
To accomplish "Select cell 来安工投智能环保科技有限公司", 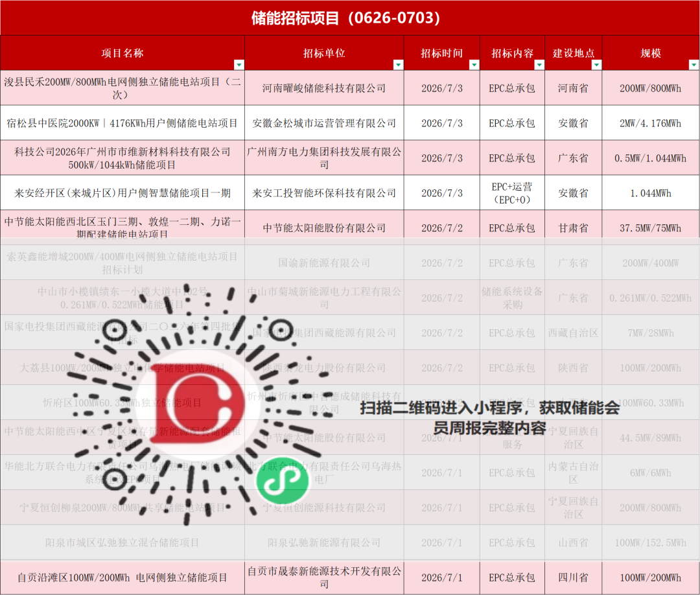I will (324, 193).
